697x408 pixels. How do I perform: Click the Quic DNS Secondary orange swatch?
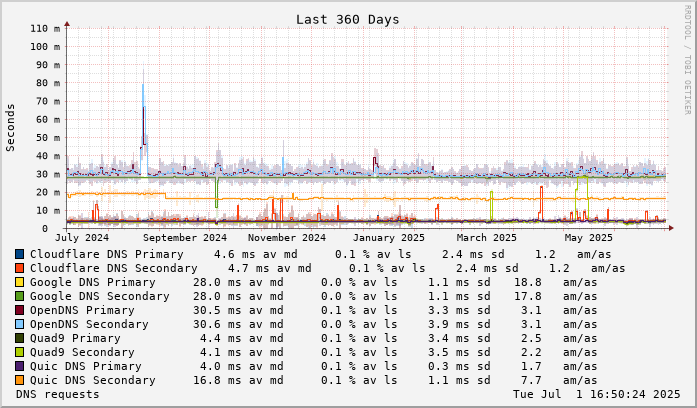pos(19,380)
